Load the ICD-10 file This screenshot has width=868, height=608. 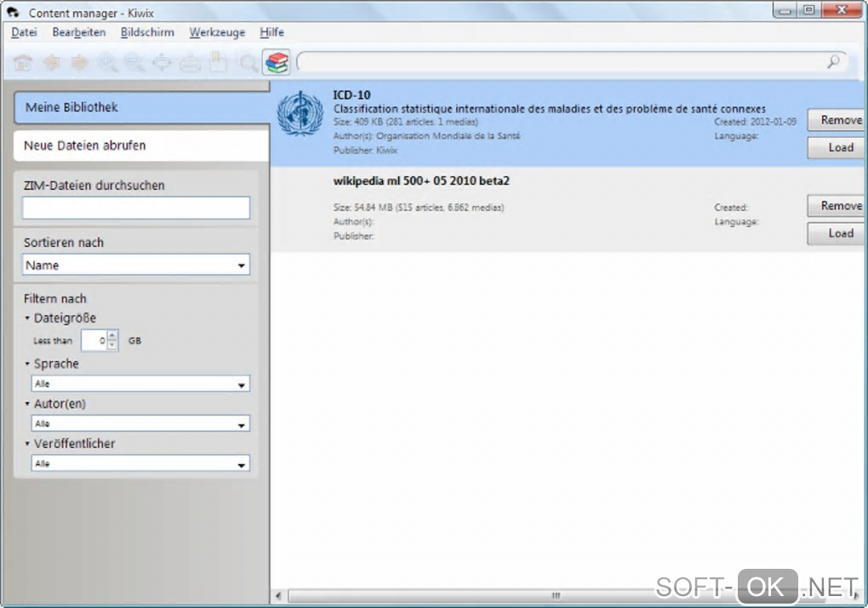tap(837, 147)
